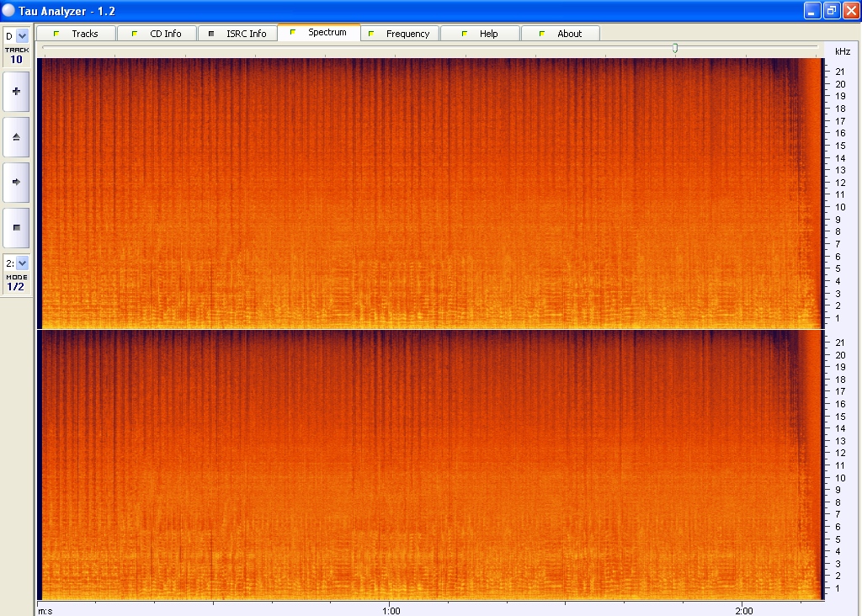Click the 1:00 mark on the time axis
This screenshot has height=616, width=862.
coord(391,608)
